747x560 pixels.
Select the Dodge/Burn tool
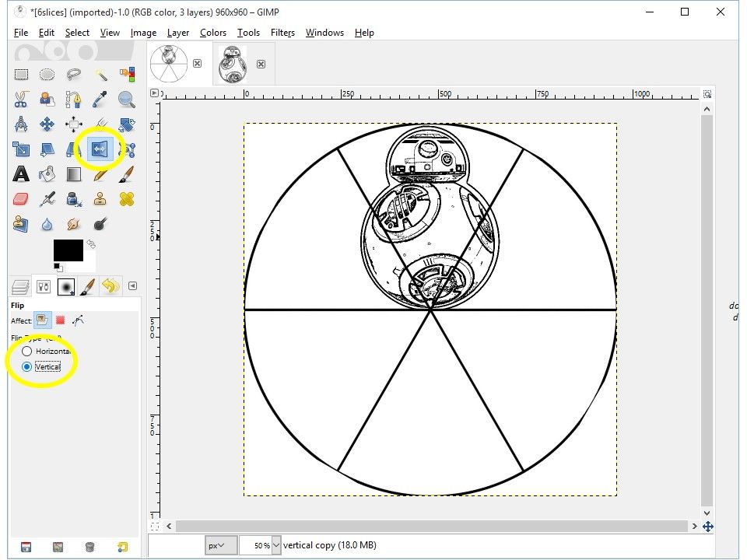(x=100, y=224)
